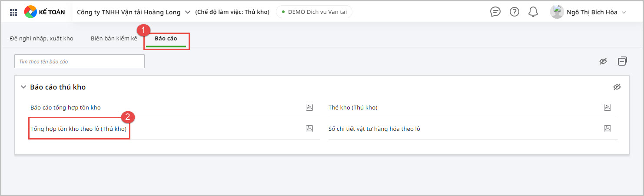Hide the Báo cáo thủ kho group
This screenshot has height=196, width=644.
click(617, 87)
